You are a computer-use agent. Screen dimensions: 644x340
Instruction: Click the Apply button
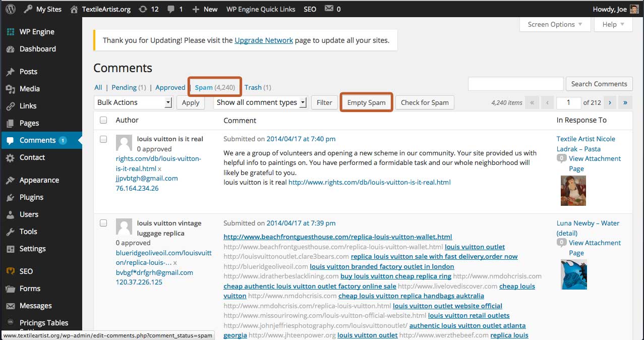(x=191, y=102)
